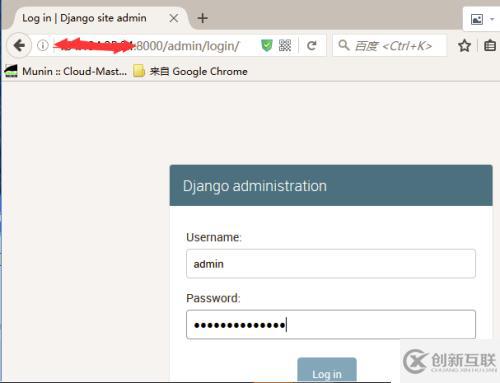
Task: Click the Username: label
Action: (214, 237)
